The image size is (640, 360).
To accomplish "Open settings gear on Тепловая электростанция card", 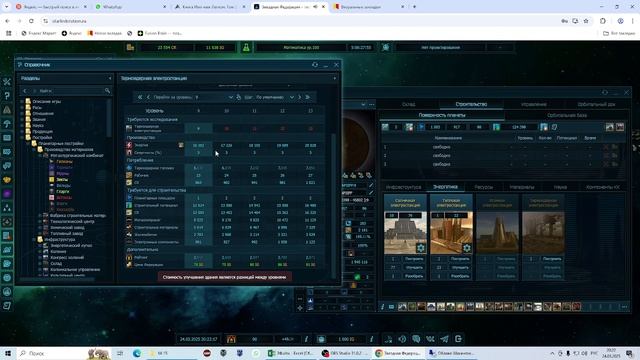I will click(x=467, y=248).
